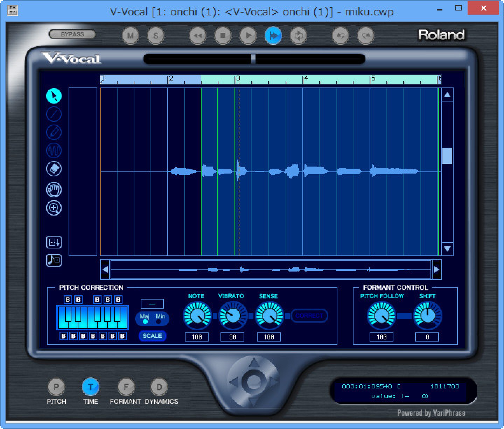Click the Mute M button
This screenshot has height=429, width=504.
(131, 35)
